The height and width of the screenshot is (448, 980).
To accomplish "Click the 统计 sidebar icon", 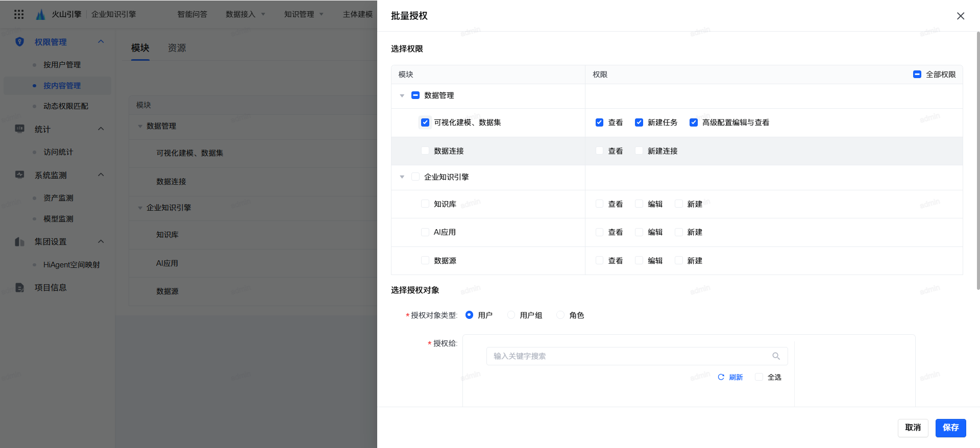I will (19, 129).
